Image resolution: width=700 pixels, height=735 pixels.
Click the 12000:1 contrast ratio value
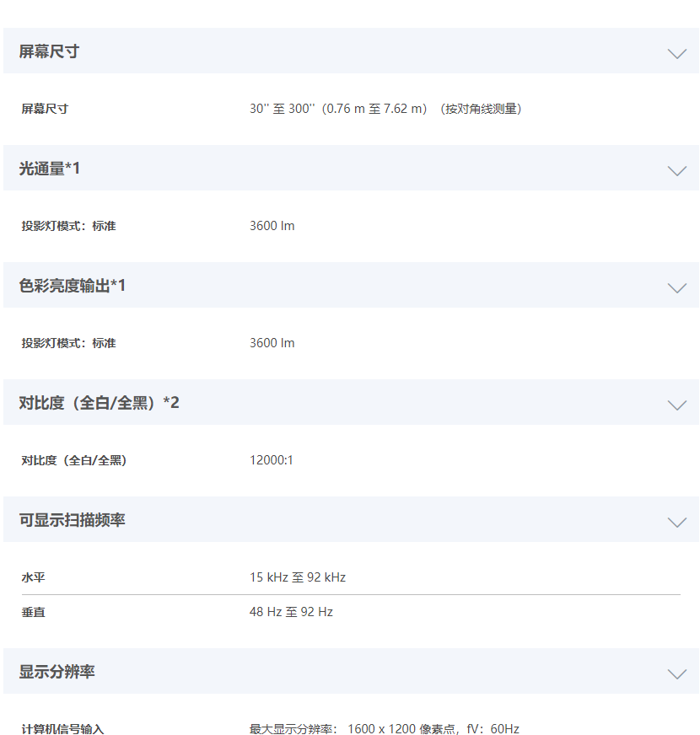pyautogui.click(x=272, y=460)
